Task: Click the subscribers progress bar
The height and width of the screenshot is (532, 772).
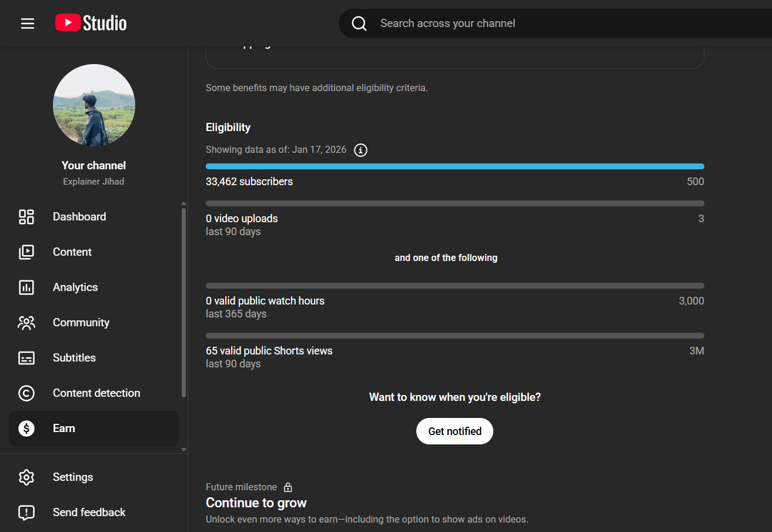Action: [x=454, y=166]
